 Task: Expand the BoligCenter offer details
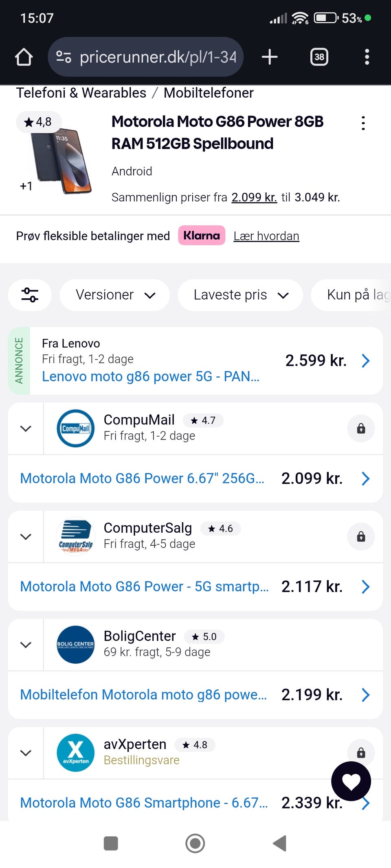26,645
